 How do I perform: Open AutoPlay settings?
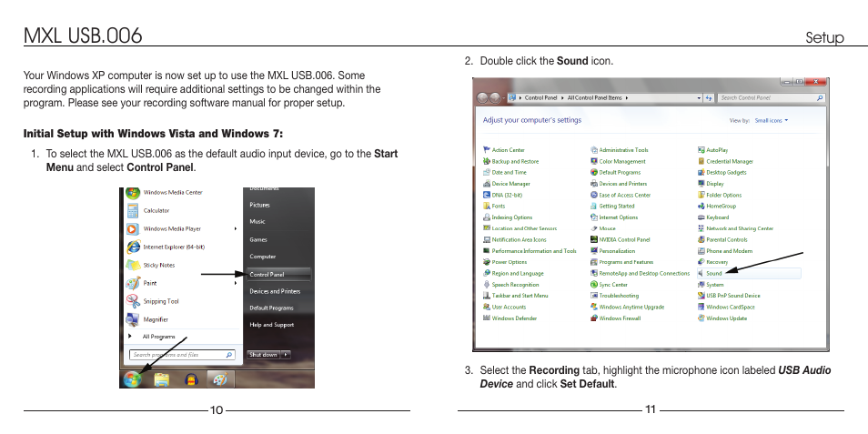[x=713, y=150]
